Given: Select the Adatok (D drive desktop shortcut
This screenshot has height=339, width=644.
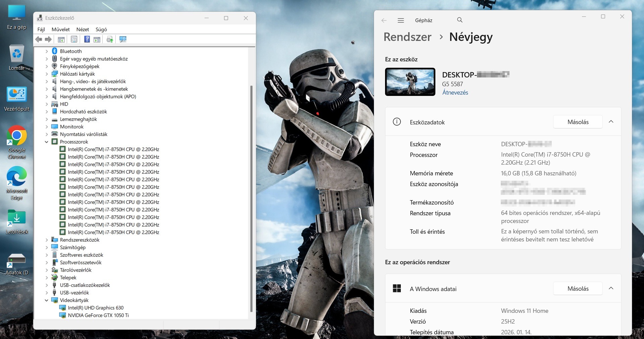Looking at the screenshot, I should tap(17, 264).
